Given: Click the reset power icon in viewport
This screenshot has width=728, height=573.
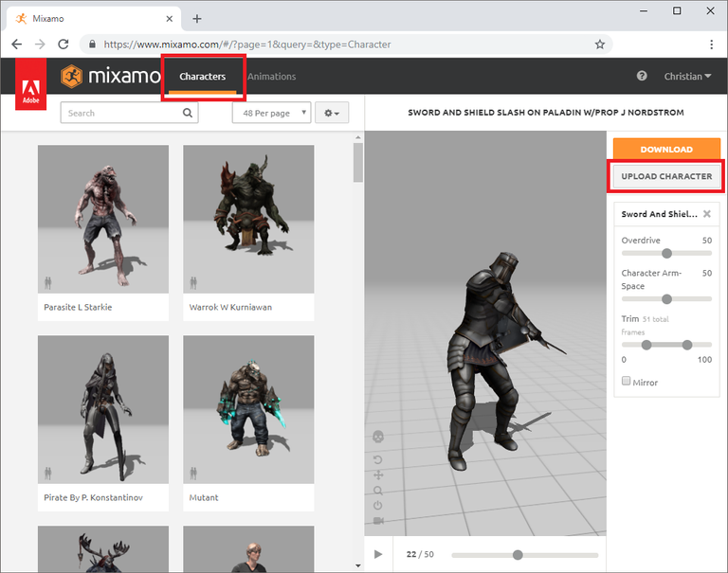Looking at the screenshot, I should 378,505.
